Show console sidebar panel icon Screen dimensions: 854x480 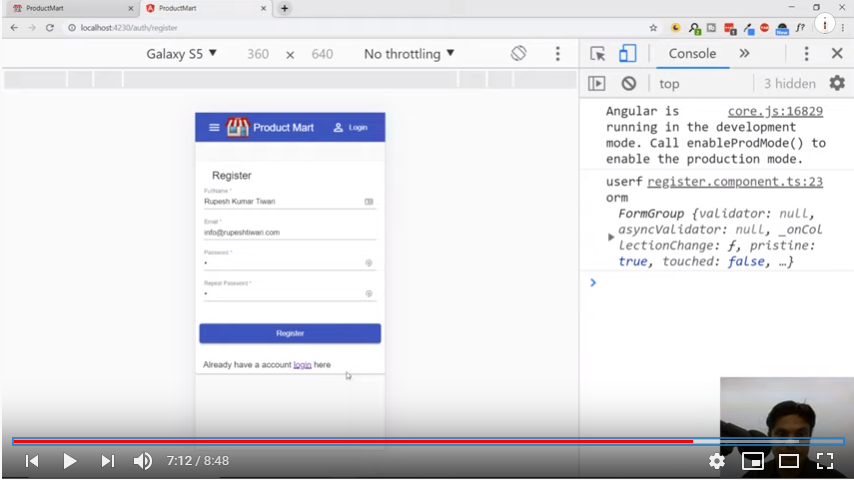point(597,84)
